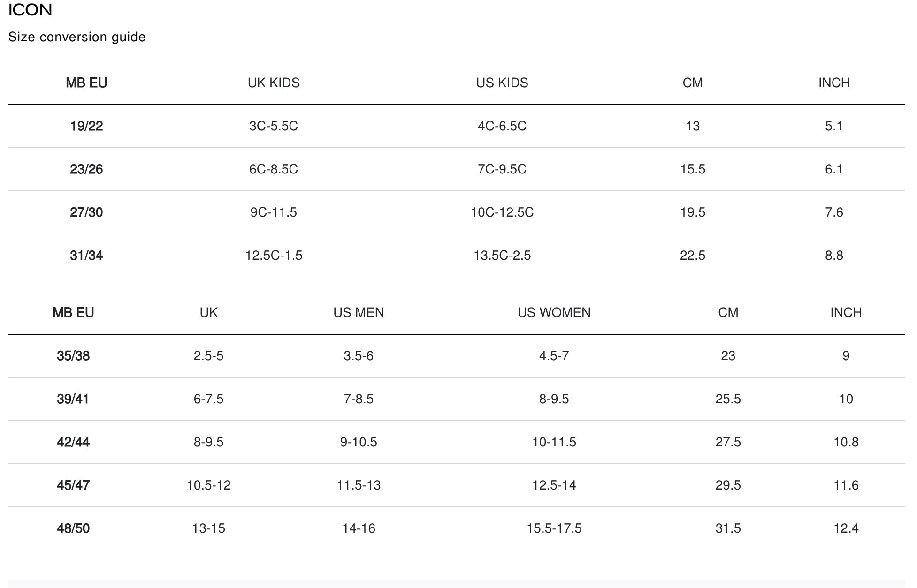917x588 pixels.
Task: Select the 19/22 size row label
Action: point(86,126)
